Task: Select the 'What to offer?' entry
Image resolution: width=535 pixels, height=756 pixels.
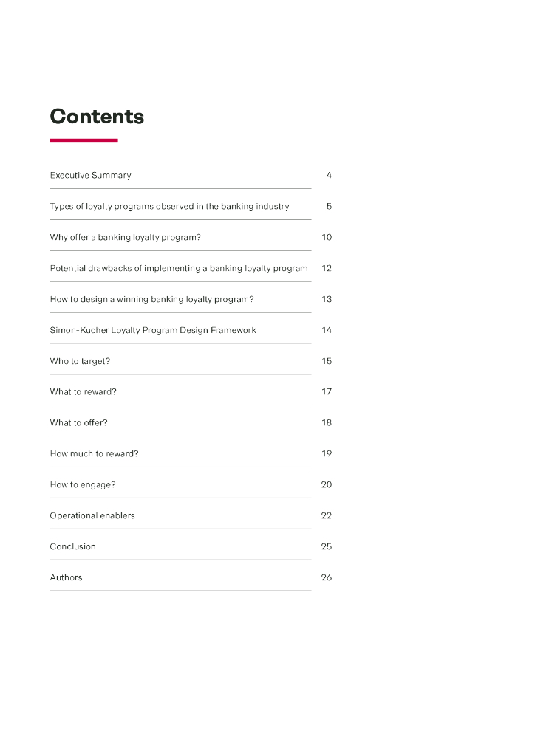Action: pos(78,423)
